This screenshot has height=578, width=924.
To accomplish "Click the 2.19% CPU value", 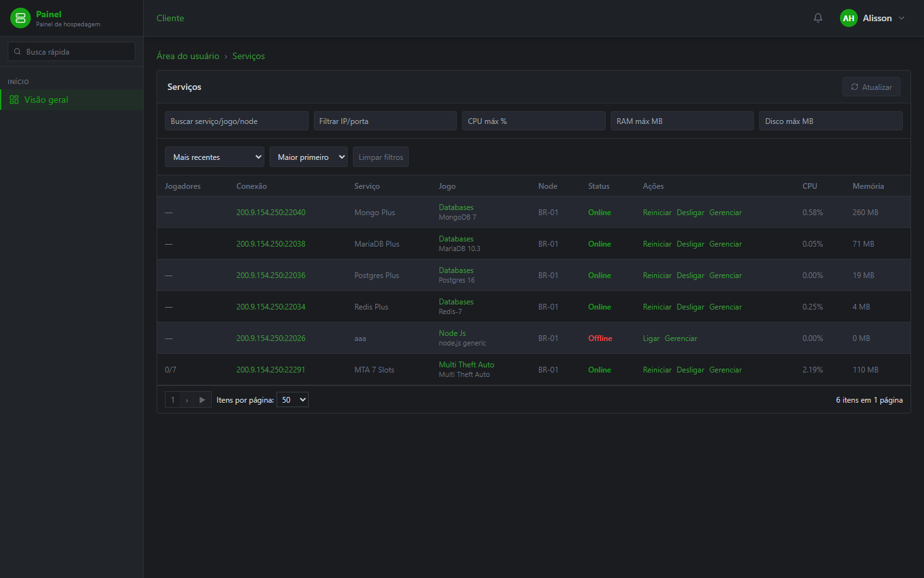I will coord(812,369).
